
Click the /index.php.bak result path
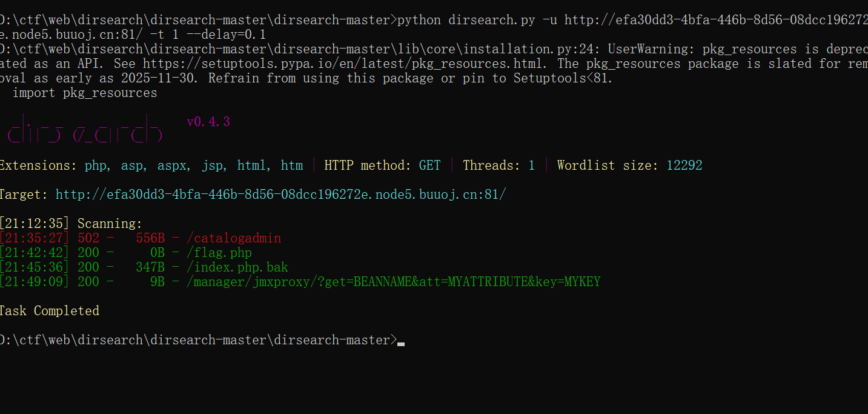pos(237,267)
